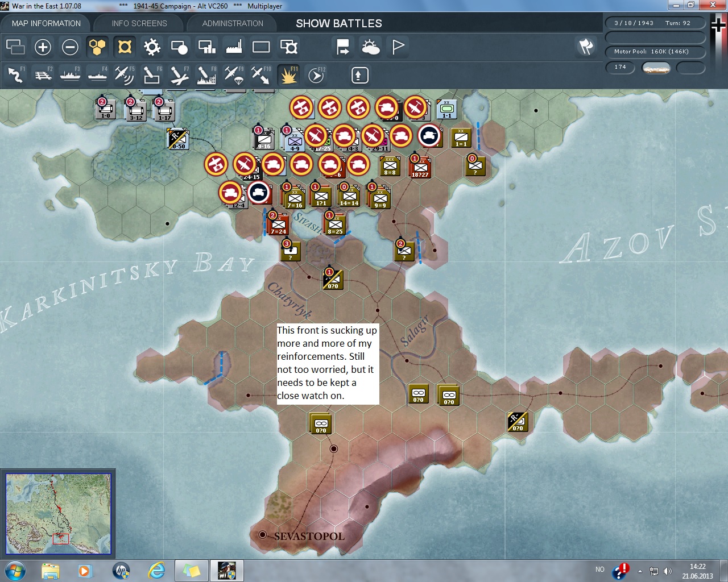The image size is (728, 582).
Task: Open the Windows Start menu
Action: [15, 571]
